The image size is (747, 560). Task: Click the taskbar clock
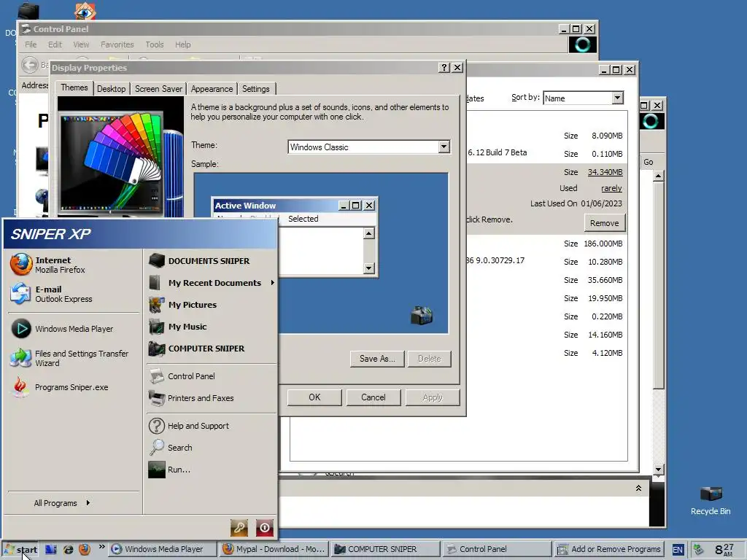click(724, 550)
